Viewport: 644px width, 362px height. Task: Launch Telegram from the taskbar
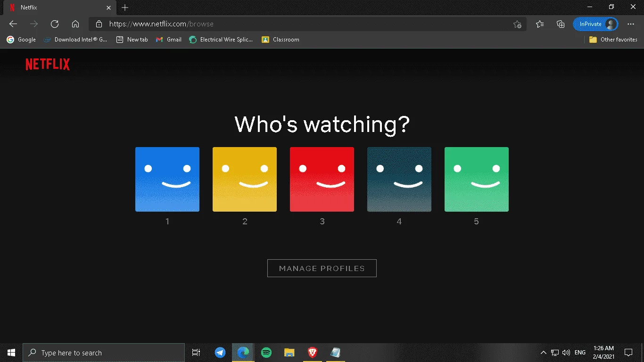pos(220,353)
